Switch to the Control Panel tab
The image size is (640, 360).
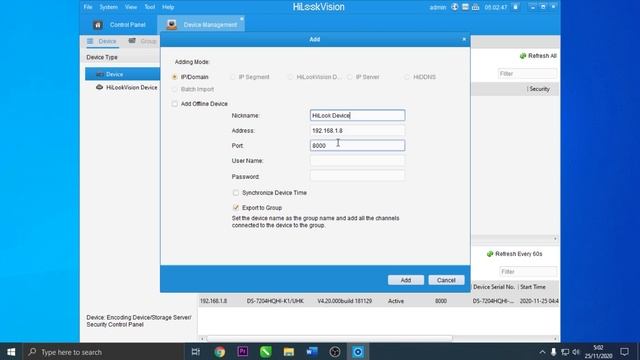(119, 24)
